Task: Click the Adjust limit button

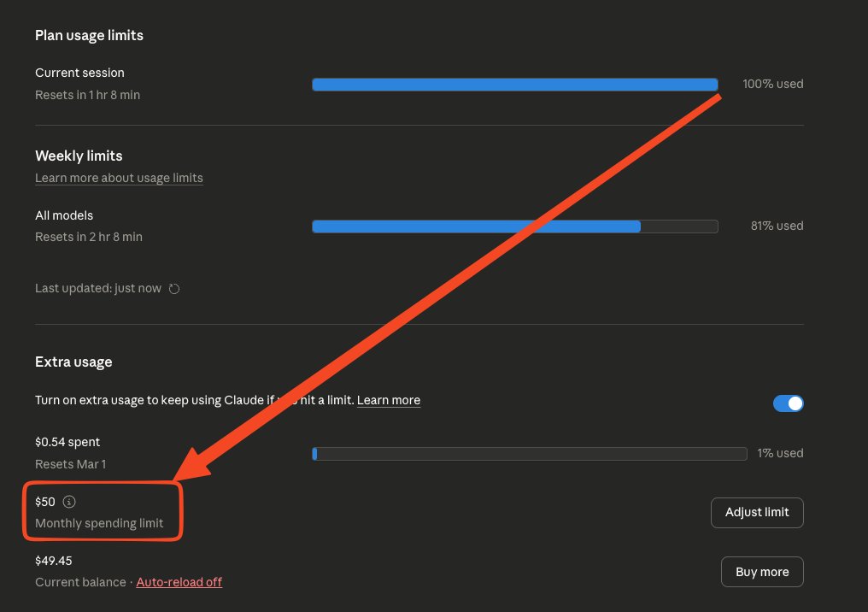Action: [x=757, y=512]
